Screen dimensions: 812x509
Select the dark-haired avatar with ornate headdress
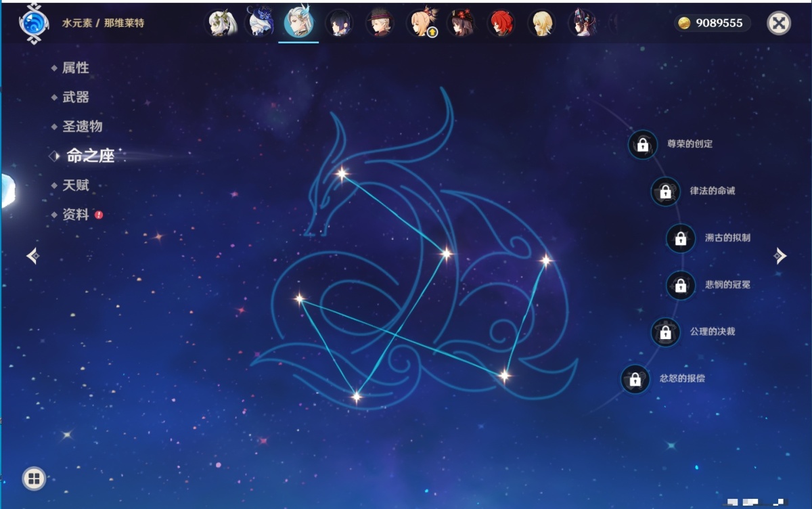coord(582,23)
